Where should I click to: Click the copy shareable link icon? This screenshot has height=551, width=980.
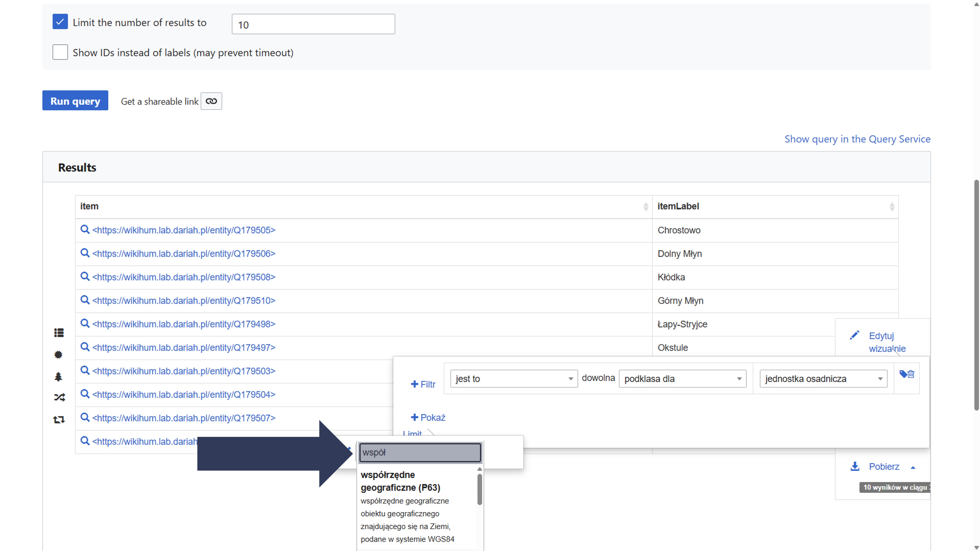click(211, 101)
